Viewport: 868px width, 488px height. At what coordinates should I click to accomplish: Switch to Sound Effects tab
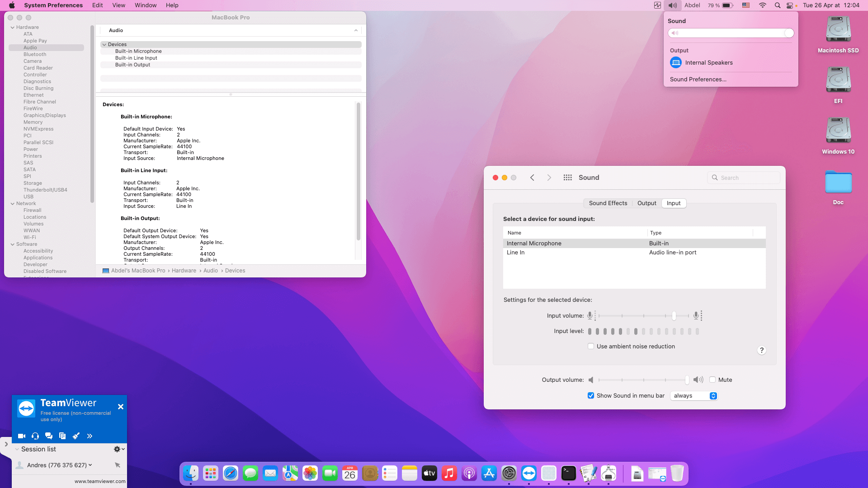[608, 203]
